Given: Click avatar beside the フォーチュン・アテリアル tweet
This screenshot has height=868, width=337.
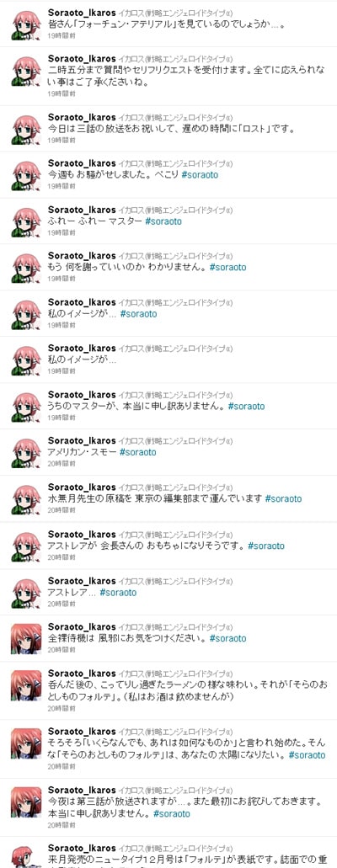Looking at the screenshot, I should [26, 24].
